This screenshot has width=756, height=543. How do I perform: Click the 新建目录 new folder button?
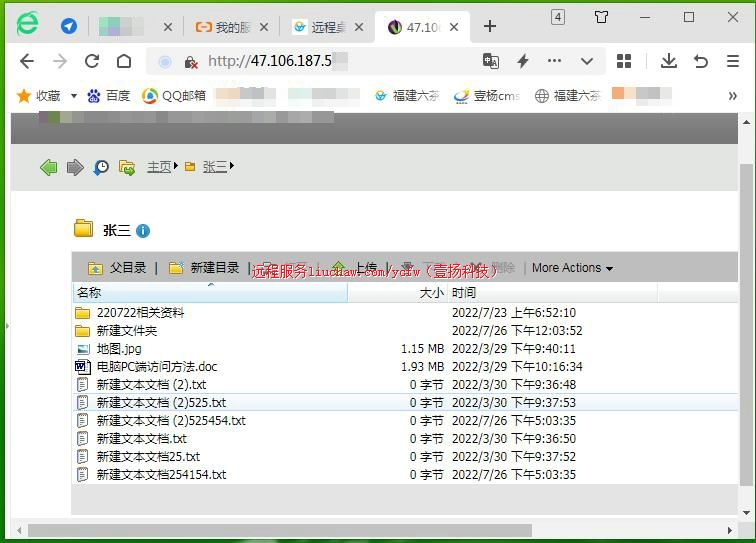pyautogui.click(x=204, y=268)
